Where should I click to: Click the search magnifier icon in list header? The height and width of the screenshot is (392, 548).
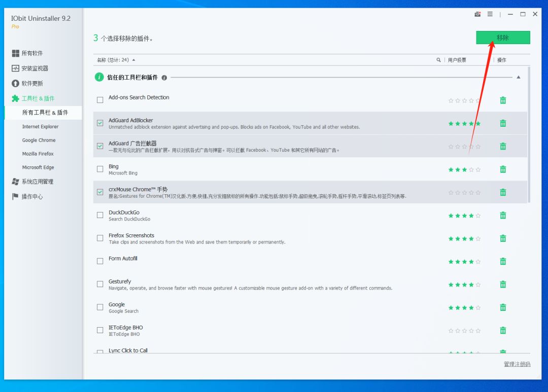pyautogui.click(x=438, y=60)
